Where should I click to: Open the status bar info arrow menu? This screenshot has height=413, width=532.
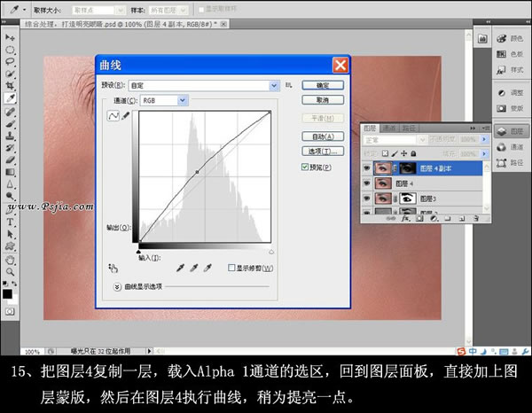point(149,351)
